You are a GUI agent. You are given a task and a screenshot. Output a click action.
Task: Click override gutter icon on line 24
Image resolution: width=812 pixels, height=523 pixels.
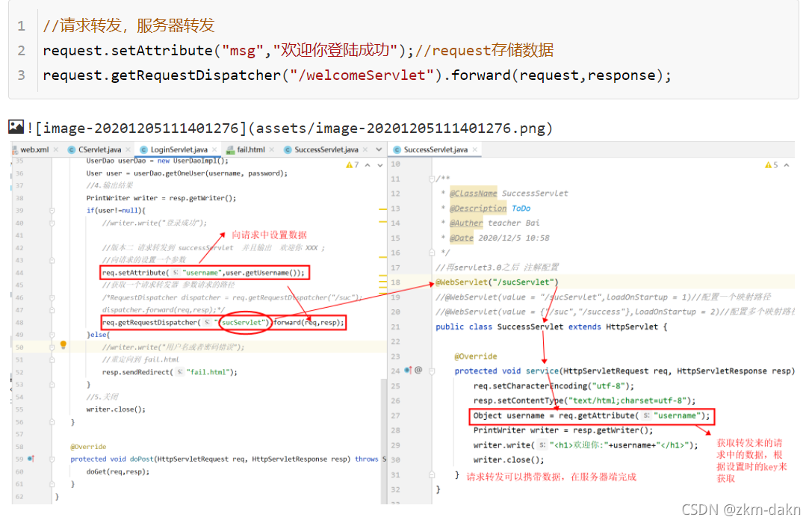tap(408, 371)
